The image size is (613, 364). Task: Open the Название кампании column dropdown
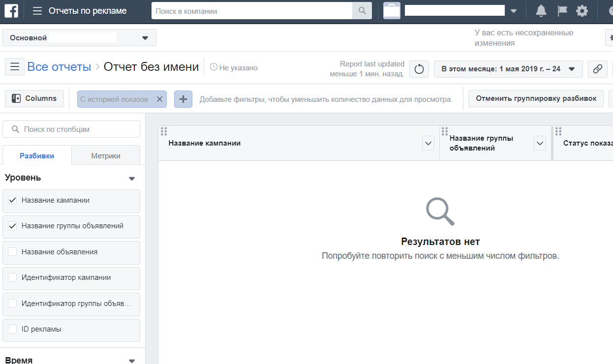click(428, 143)
